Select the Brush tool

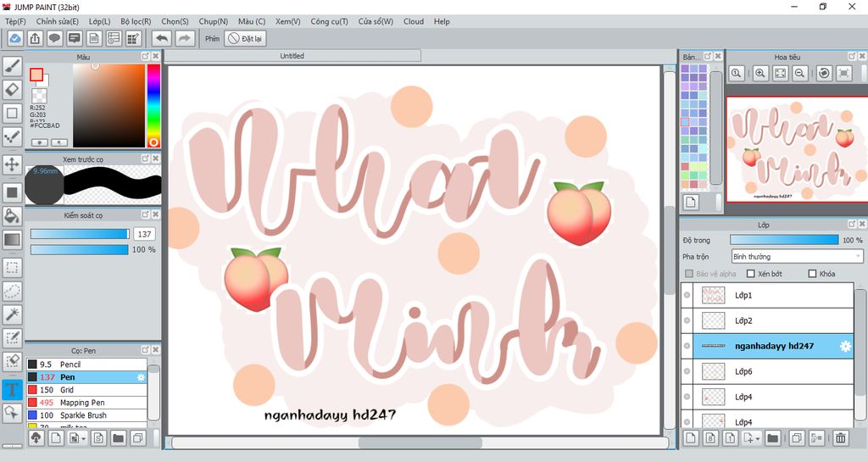click(12, 66)
